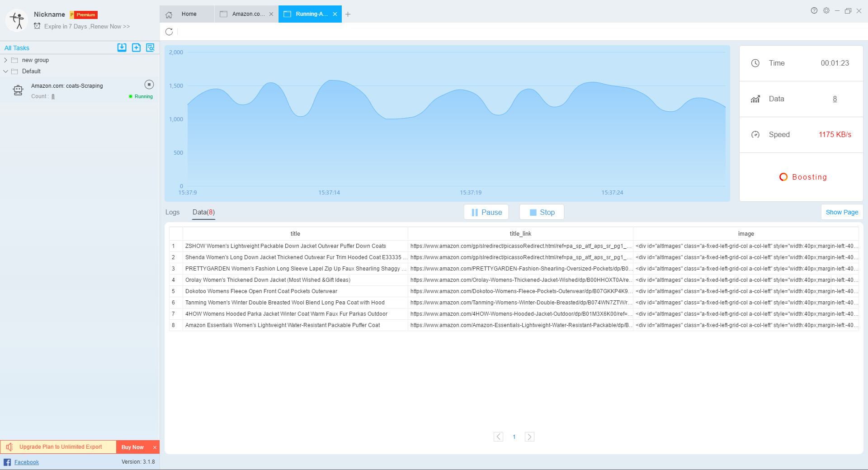Image resolution: width=868 pixels, height=470 pixels.
Task: Open settings gear icon in title bar
Action: [x=826, y=10]
